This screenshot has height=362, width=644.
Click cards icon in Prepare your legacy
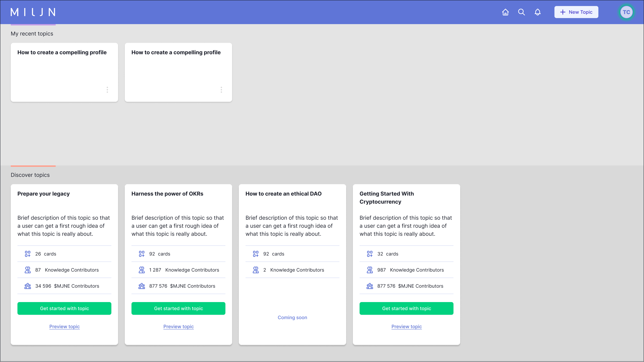coord(28,254)
